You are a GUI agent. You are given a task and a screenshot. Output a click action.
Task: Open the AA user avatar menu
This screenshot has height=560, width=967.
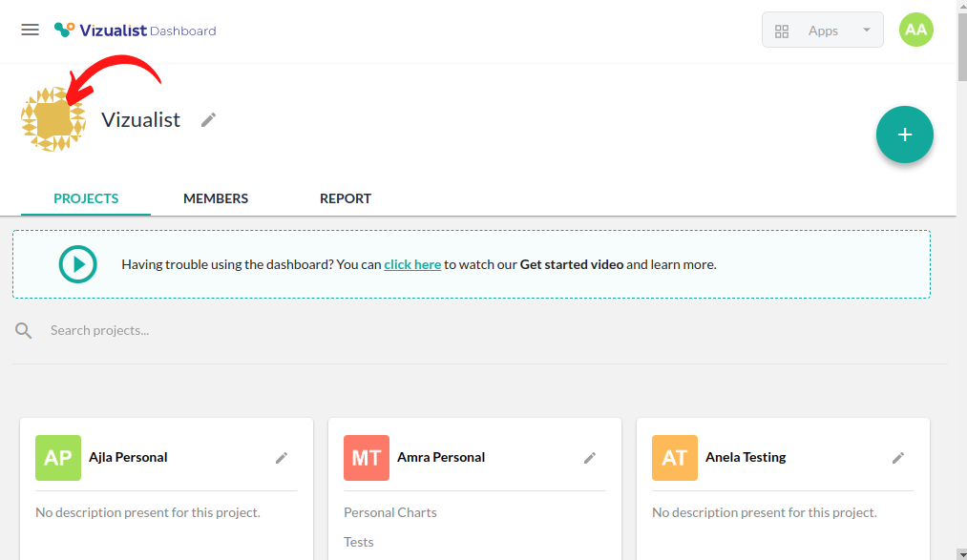(915, 30)
